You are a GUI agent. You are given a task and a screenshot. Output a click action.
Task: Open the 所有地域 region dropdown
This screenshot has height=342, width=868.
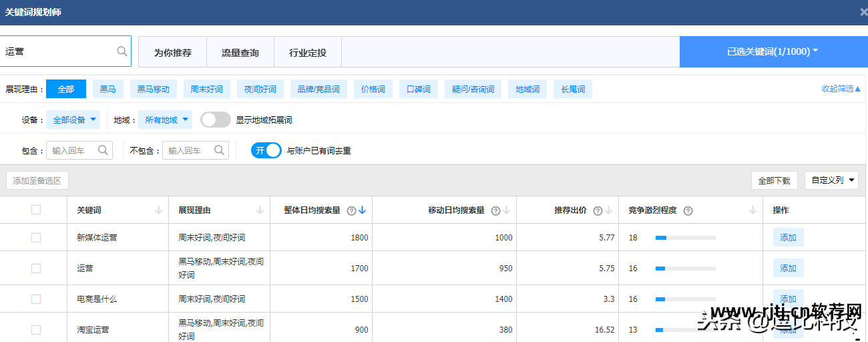[x=165, y=120]
